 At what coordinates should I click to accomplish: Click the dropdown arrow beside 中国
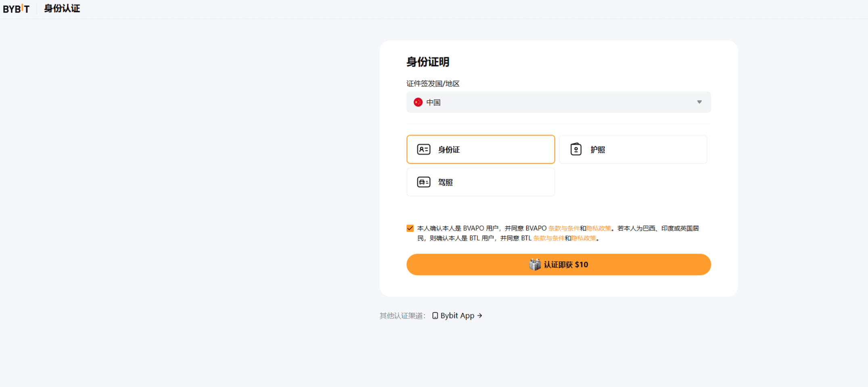click(x=699, y=102)
